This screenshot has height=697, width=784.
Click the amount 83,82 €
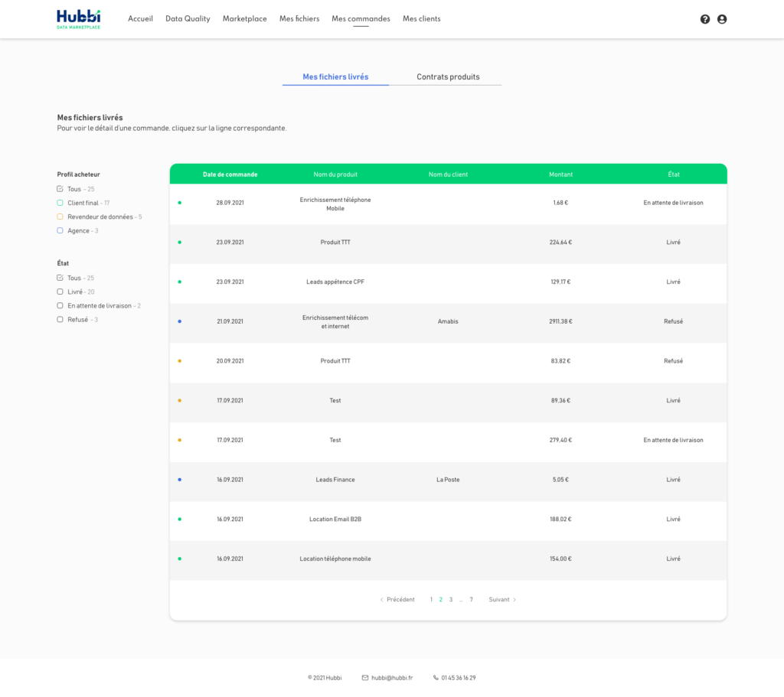click(560, 360)
